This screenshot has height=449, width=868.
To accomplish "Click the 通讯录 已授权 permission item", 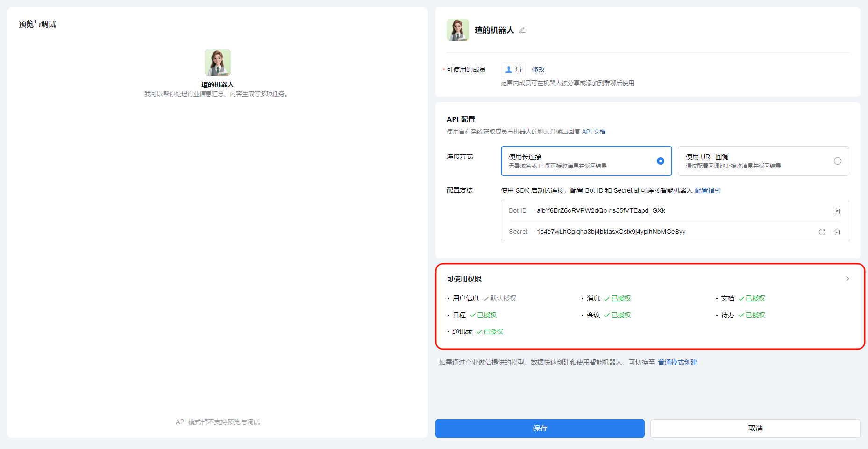I will (x=475, y=331).
